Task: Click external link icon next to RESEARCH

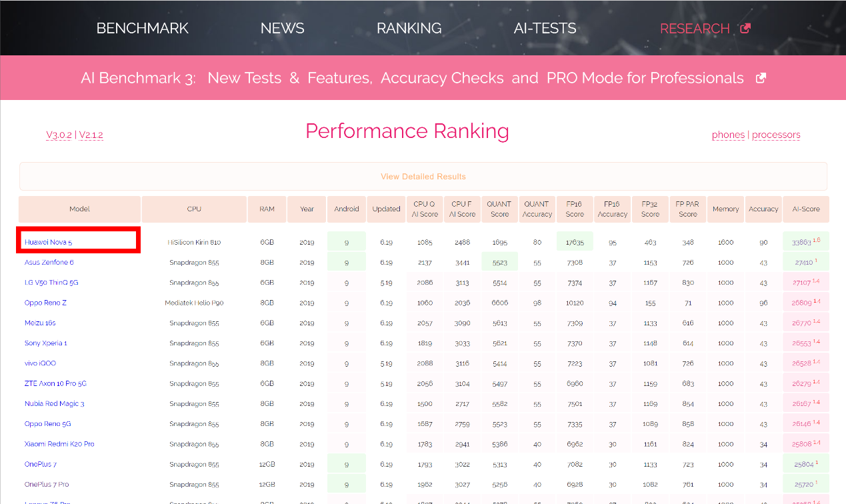Action: click(745, 29)
